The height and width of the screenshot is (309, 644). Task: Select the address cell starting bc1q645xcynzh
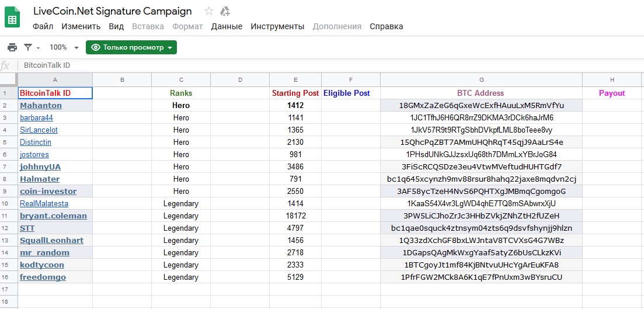tap(481, 179)
